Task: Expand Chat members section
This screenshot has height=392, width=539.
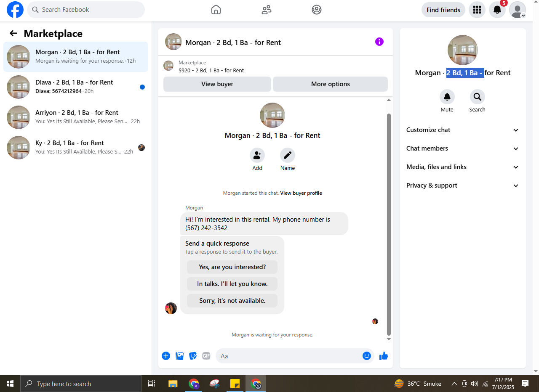Action: [462, 148]
